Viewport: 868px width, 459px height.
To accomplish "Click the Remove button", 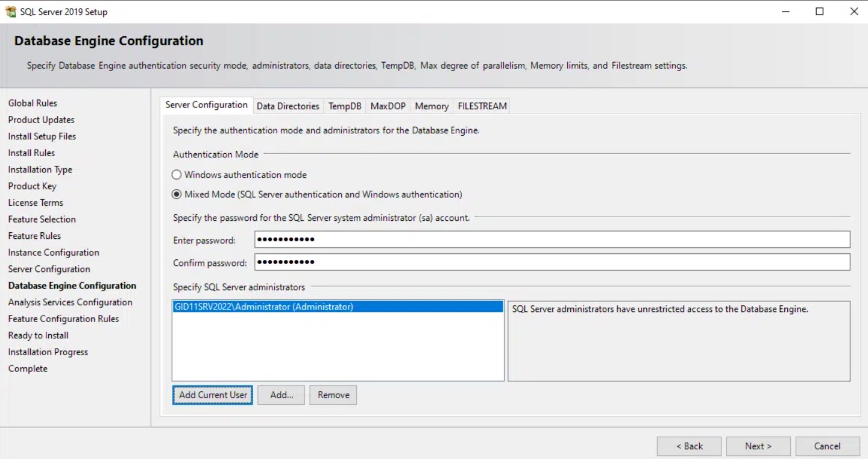I will click(333, 395).
